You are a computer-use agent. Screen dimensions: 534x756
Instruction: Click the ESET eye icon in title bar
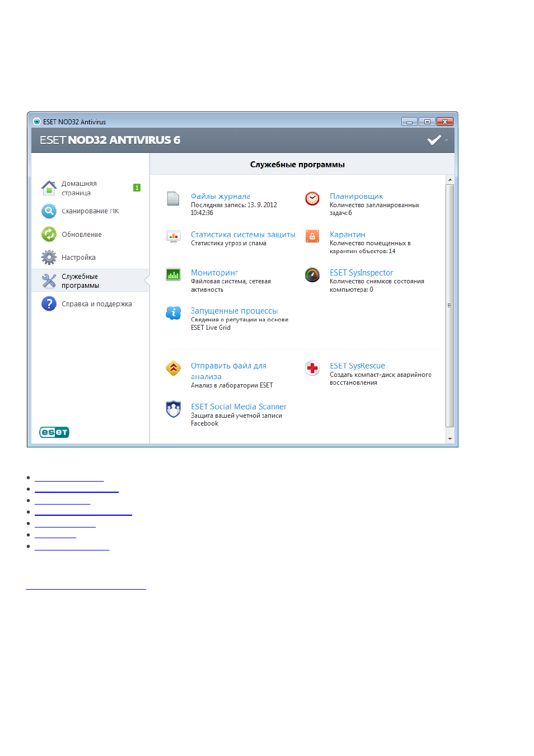tap(37, 122)
